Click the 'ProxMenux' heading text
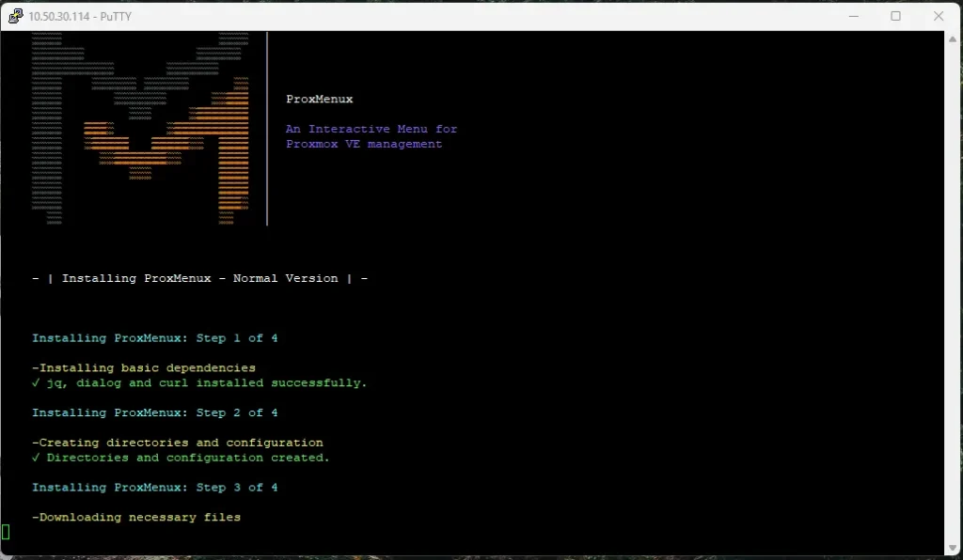The width and height of the screenshot is (963, 560). [x=320, y=100]
